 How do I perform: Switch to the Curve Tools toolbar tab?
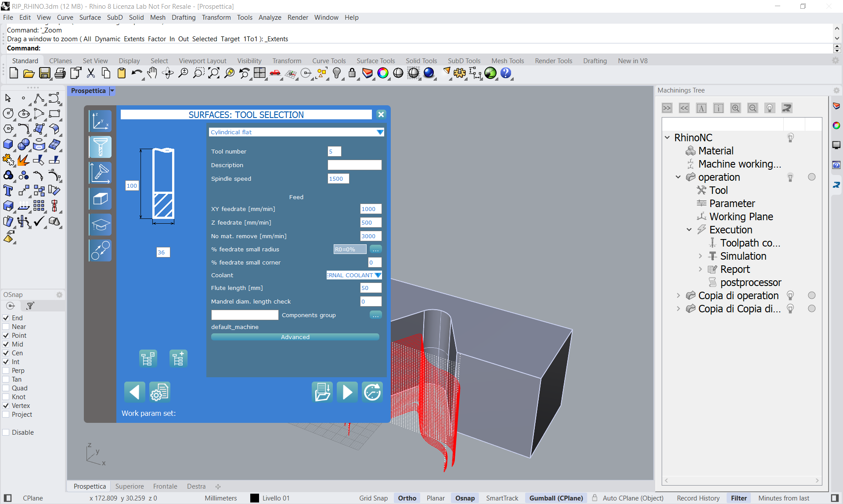click(x=329, y=61)
